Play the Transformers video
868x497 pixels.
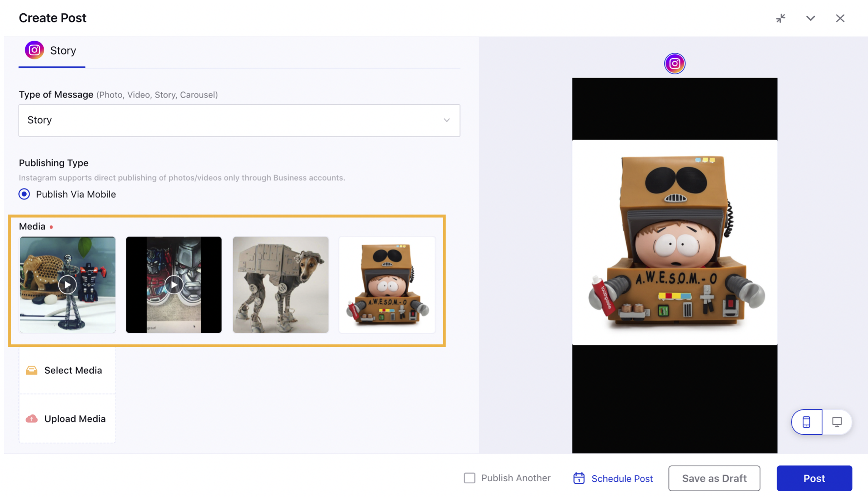pos(174,285)
